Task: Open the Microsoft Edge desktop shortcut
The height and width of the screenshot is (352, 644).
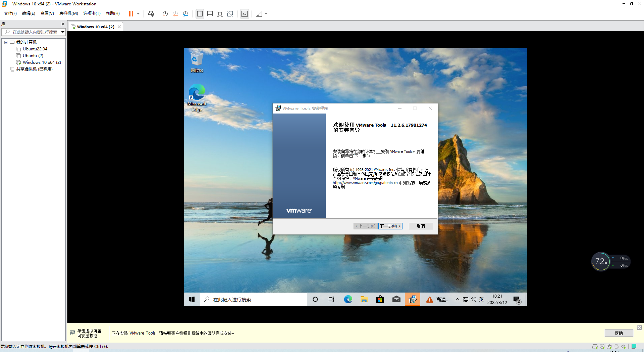Action: pyautogui.click(x=197, y=98)
